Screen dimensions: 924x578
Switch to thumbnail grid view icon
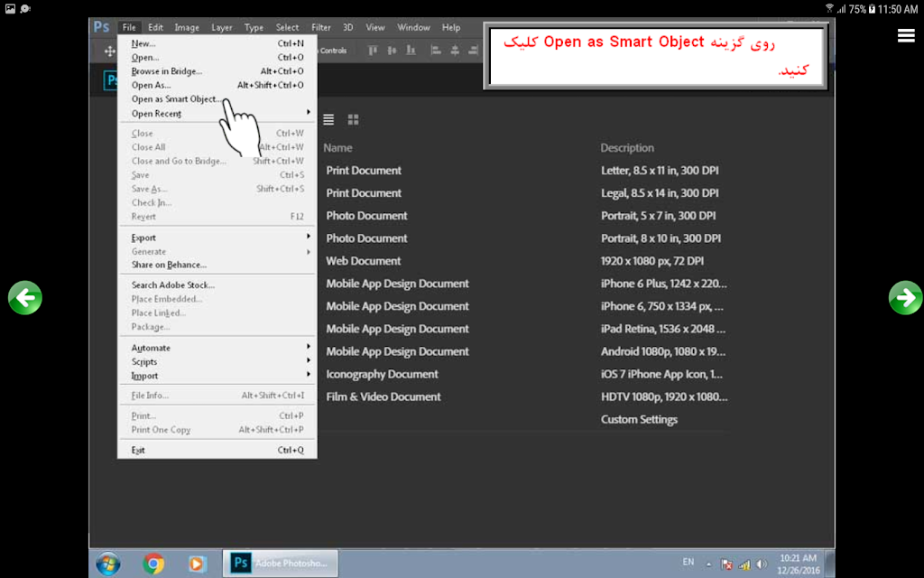tap(353, 120)
